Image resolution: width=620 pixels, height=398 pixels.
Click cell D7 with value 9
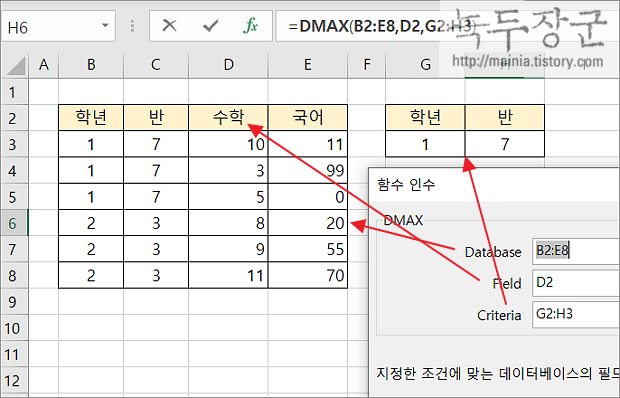(228, 249)
